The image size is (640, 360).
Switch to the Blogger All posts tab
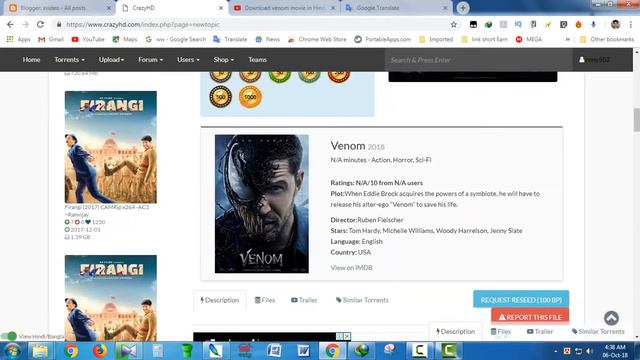(59, 8)
